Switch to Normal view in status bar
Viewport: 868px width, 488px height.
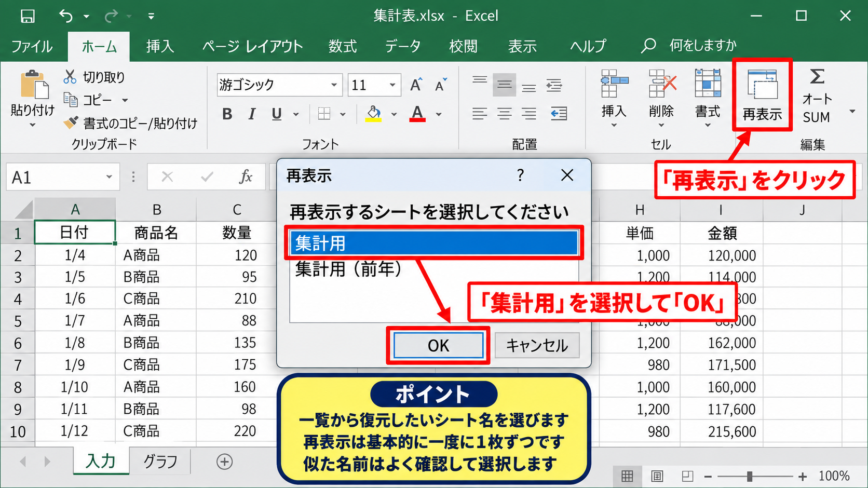627,476
